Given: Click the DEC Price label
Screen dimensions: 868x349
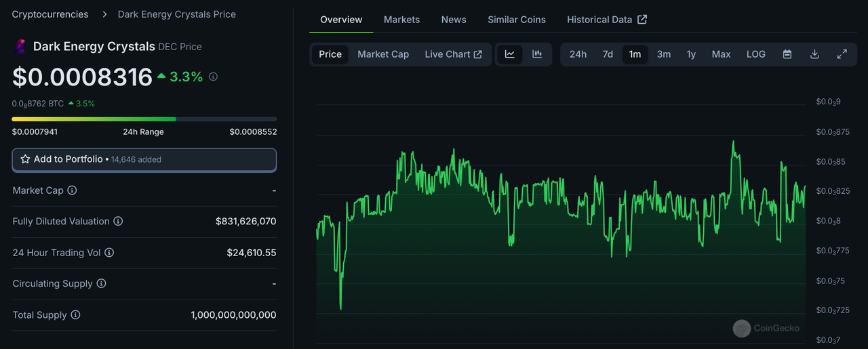Looking at the screenshot, I should (180, 47).
